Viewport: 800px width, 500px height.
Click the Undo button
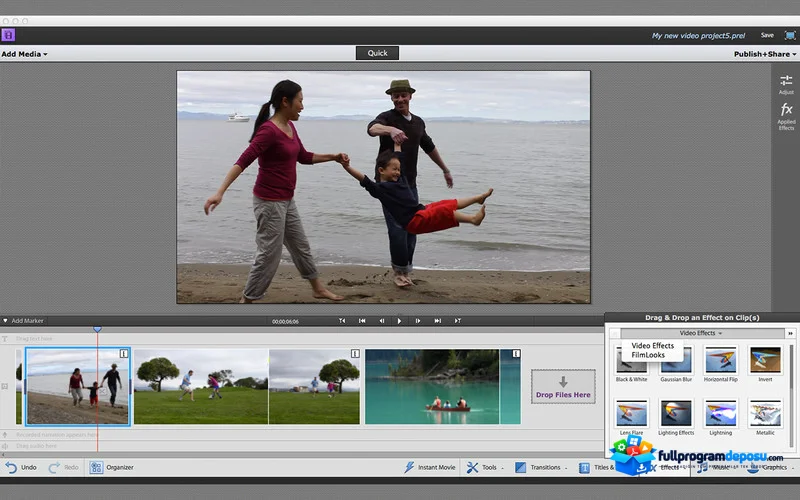21,467
